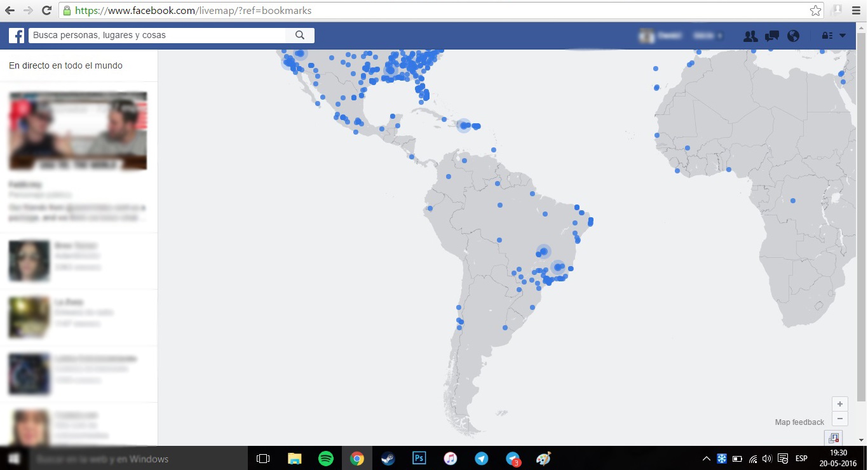Click the Map feedback link
The height and width of the screenshot is (470, 868).
[x=799, y=422]
